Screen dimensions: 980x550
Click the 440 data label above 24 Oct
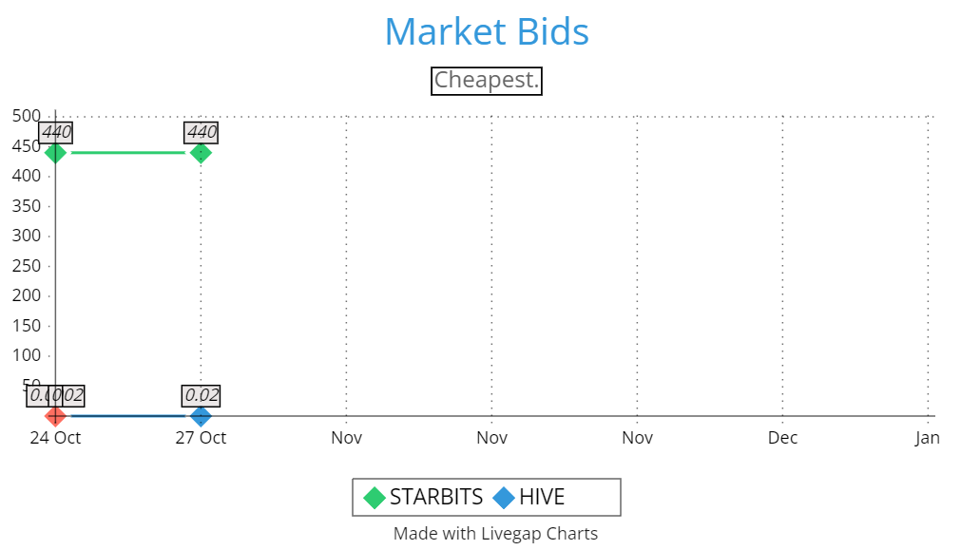coord(56,132)
